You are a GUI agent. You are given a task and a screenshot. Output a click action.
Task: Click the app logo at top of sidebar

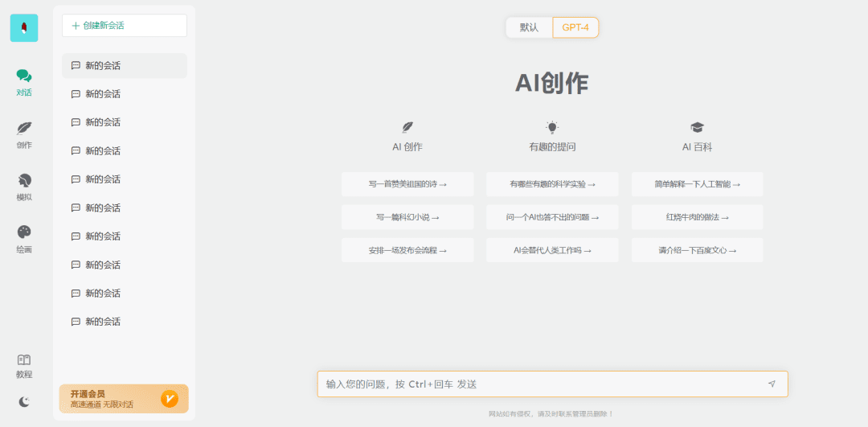click(24, 27)
